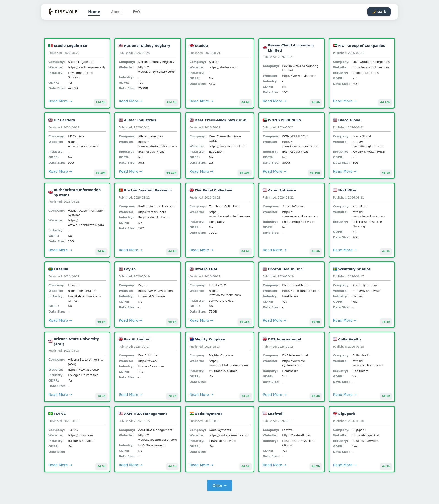This screenshot has height=504, width=439.
Task: Click https://photonhealth.com website text
Action: coord(301,291)
